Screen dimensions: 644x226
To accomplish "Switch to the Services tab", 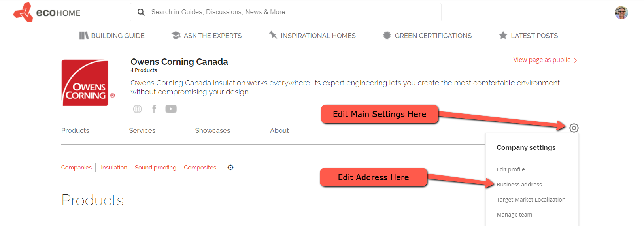I will pos(142,130).
